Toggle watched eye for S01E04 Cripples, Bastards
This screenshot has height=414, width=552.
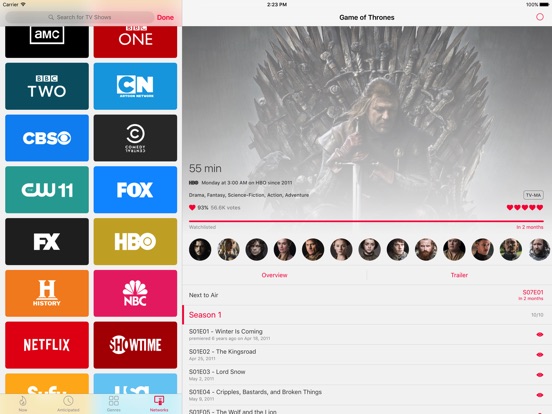coord(539,395)
